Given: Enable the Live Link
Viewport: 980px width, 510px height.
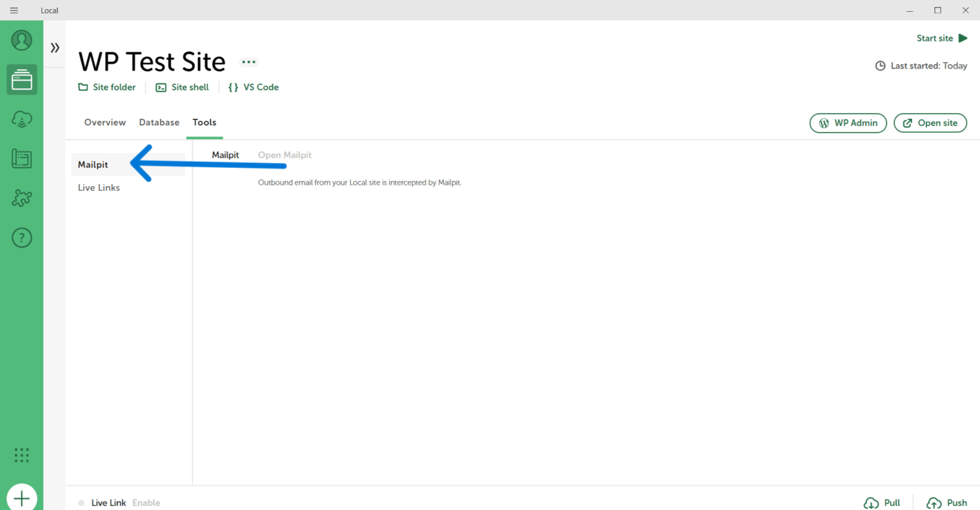Looking at the screenshot, I should pyautogui.click(x=146, y=503).
